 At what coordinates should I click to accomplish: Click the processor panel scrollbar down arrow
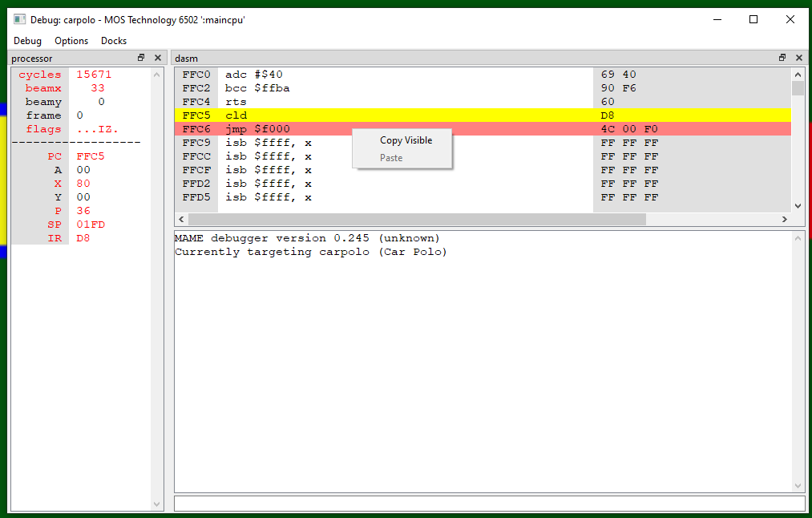pos(156,504)
